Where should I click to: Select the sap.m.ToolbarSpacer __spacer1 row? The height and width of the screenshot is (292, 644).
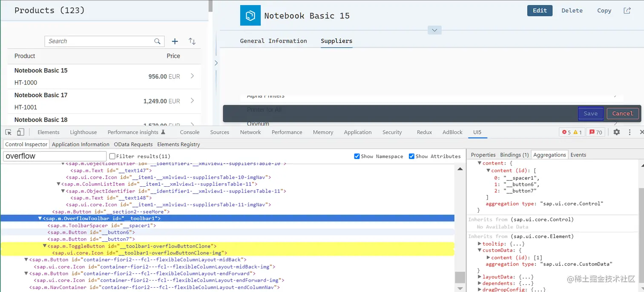click(102, 226)
